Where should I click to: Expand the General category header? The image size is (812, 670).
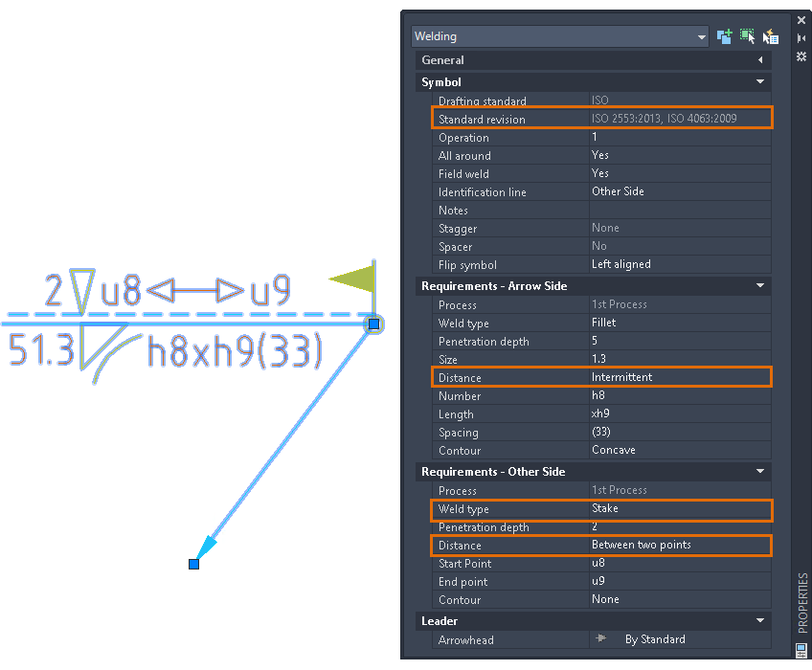[x=760, y=59]
